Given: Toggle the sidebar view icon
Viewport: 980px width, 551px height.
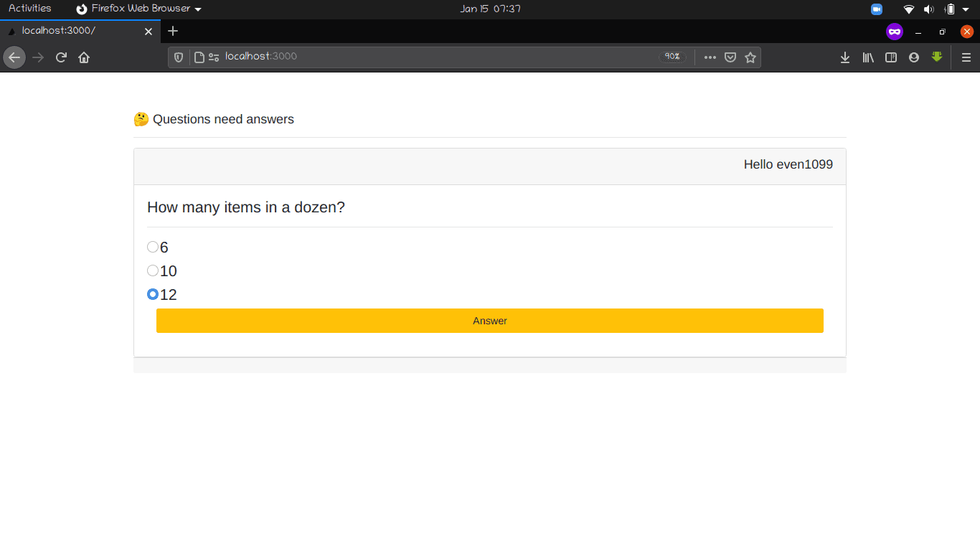Looking at the screenshot, I should point(891,57).
